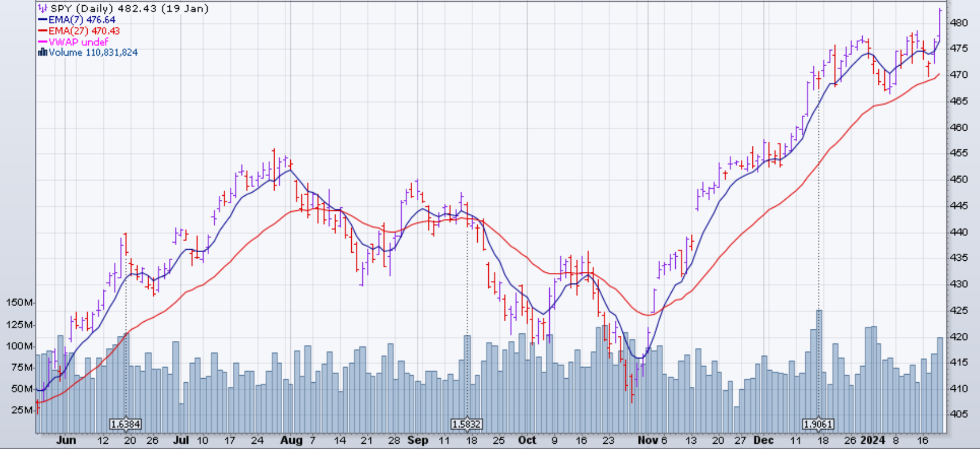980x449 pixels.
Task: Click the Aug label on the date axis
Action: (291, 440)
